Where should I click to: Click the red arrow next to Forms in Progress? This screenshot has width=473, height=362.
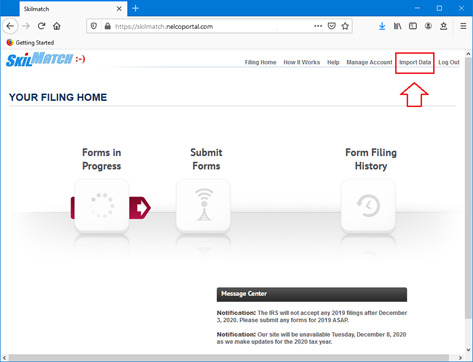click(x=140, y=208)
